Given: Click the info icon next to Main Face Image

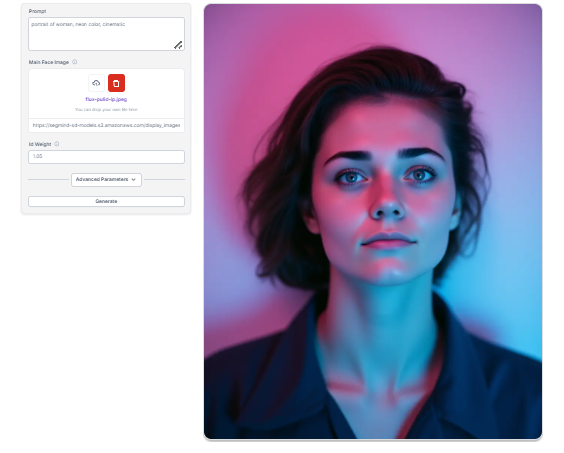Looking at the screenshot, I should [x=74, y=62].
